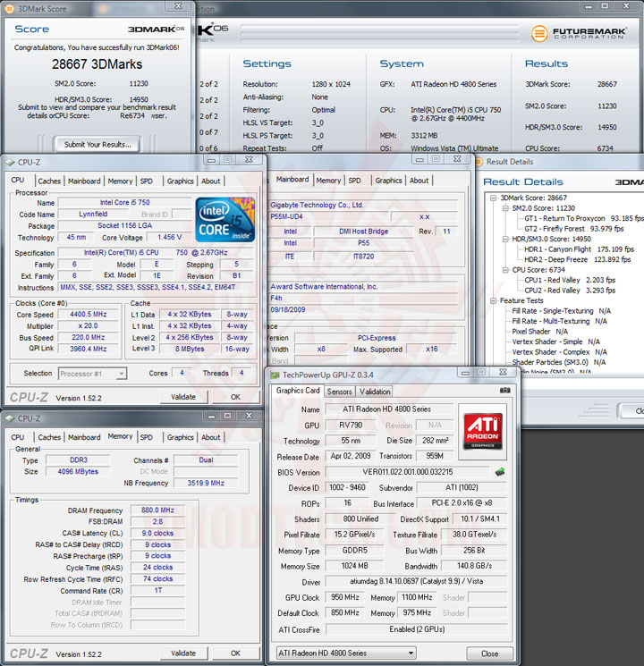The image size is (644, 666).
Task: Click the BIOS Version field in GPU-Z
Action: [x=407, y=472]
